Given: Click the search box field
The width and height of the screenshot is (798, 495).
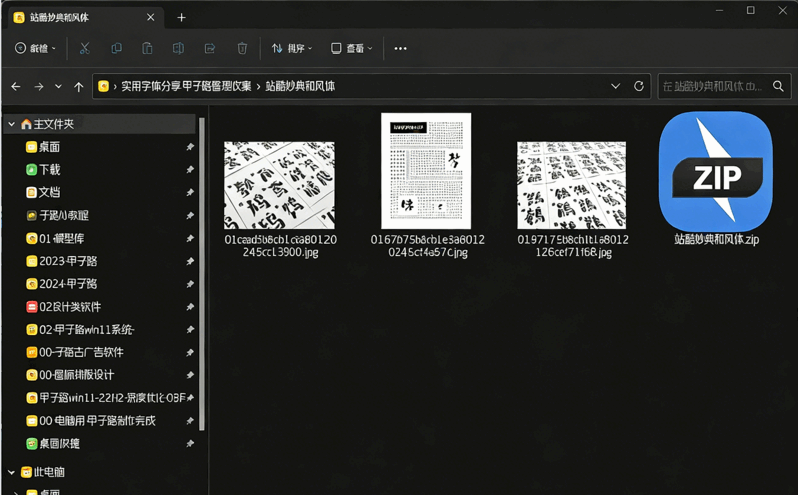Looking at the screenshot, I should pyautogui.click(x=724, y=86).
